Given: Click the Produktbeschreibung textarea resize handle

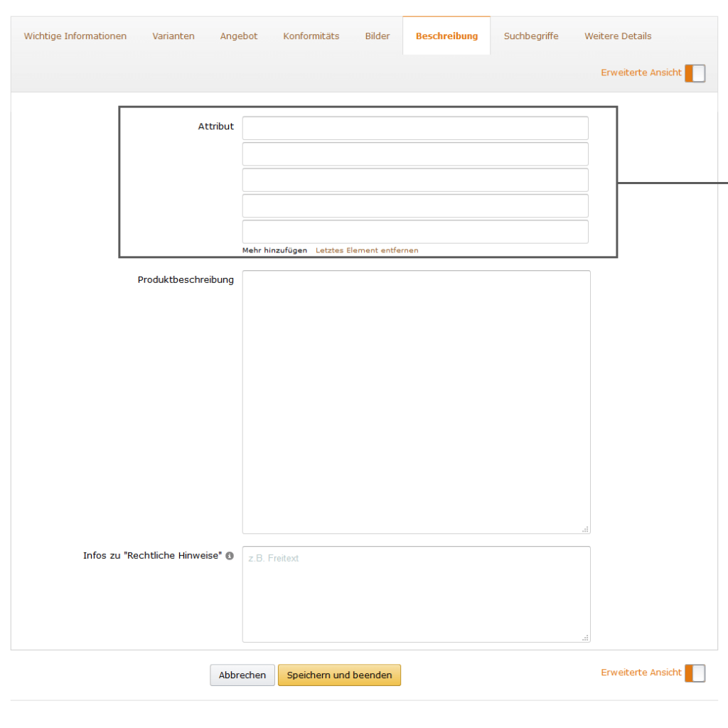Looking at the screenshot, I should coord(586,529).
